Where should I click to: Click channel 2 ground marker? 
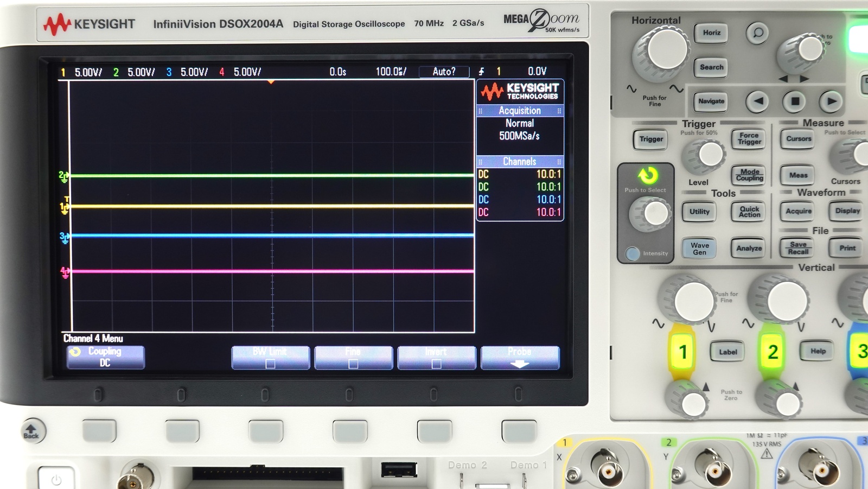[x=64, y=176]
